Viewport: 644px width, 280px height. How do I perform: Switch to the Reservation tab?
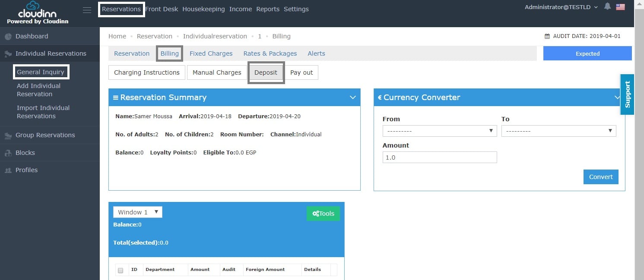tap(132, 53)
